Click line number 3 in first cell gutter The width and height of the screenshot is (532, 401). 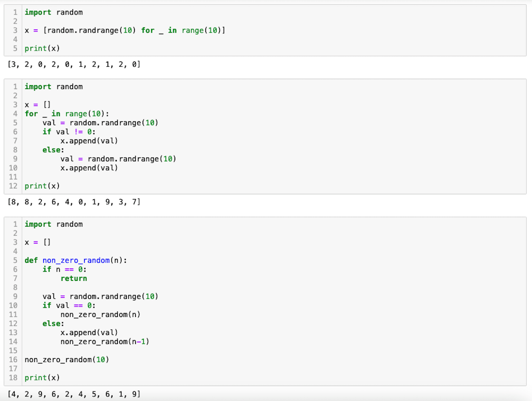tap(15, 30)
